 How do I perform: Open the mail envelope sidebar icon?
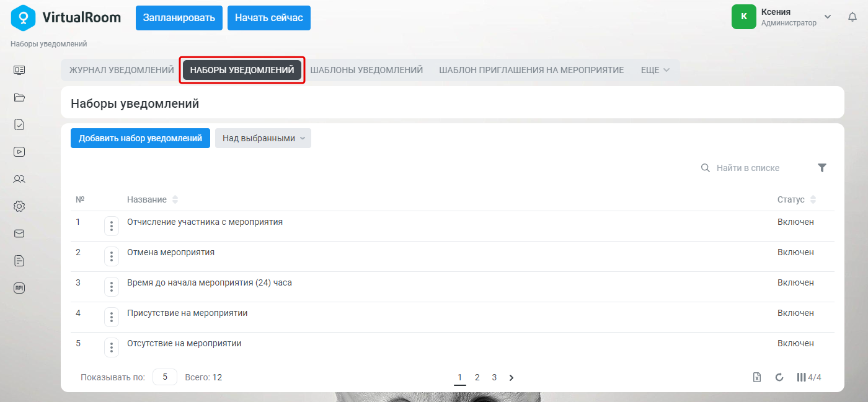click(x=19, y=234)
